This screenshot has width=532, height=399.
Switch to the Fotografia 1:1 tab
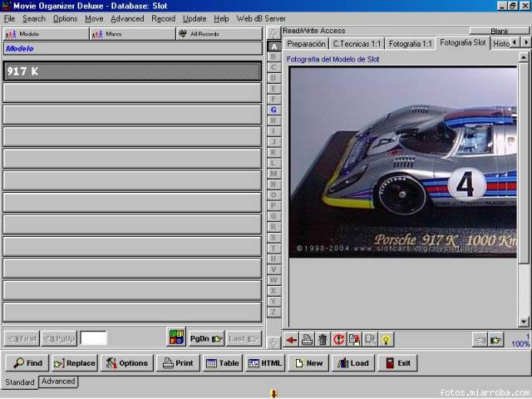point(410,44)
